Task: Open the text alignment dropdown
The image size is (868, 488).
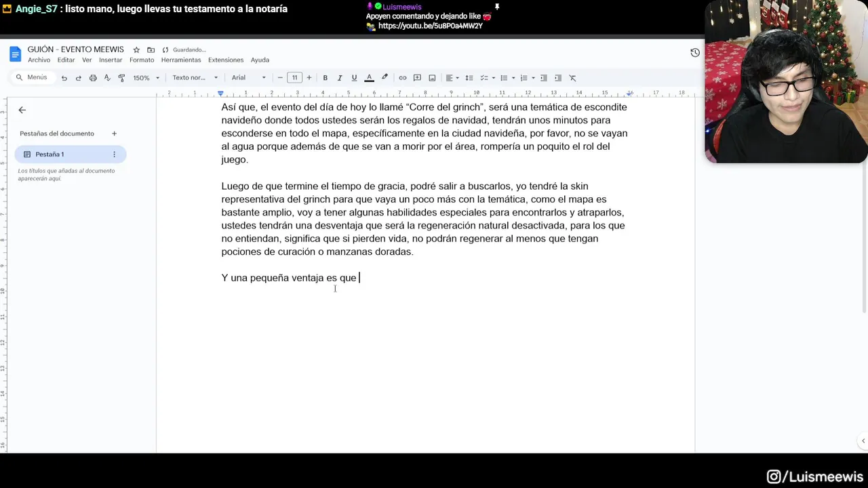Action: point(452,78)
